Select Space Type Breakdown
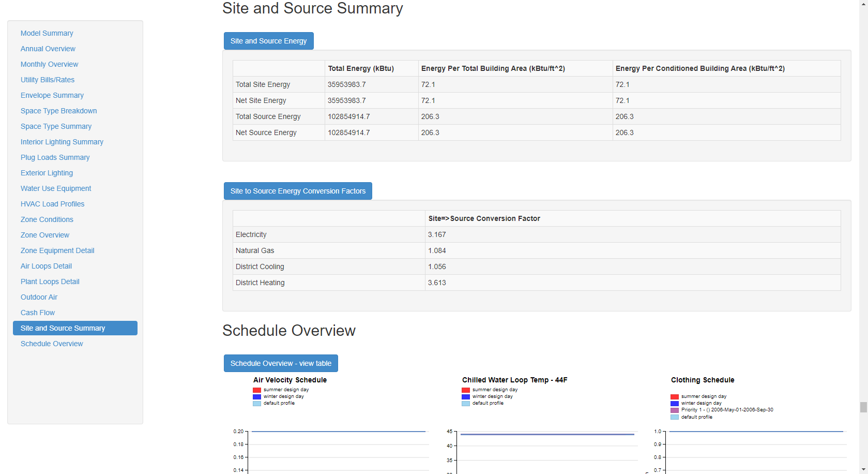Image resolution: width=868 pixels, height=474 pixels. pyautogui.click(x=58, y=111)
